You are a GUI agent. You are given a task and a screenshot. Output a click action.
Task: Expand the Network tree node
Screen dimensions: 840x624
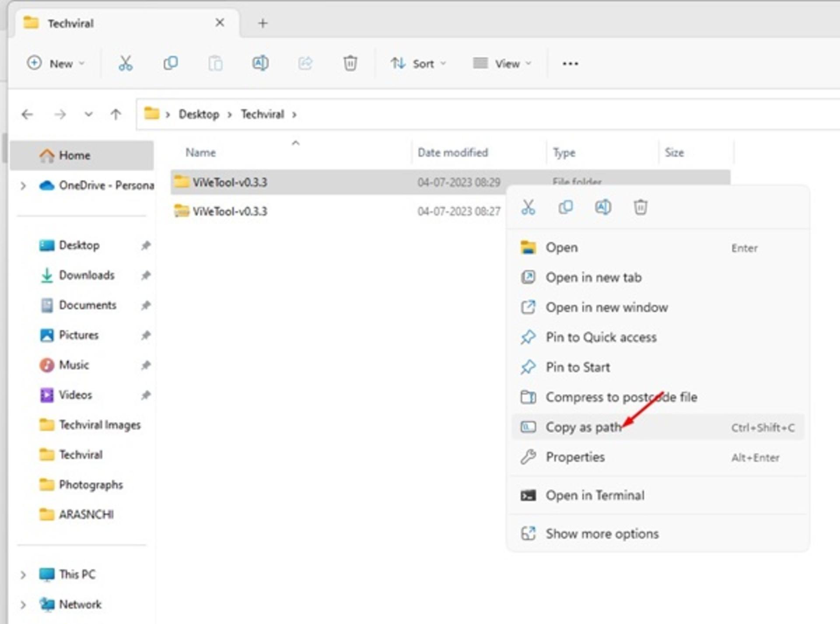click(x=23, y=604)
